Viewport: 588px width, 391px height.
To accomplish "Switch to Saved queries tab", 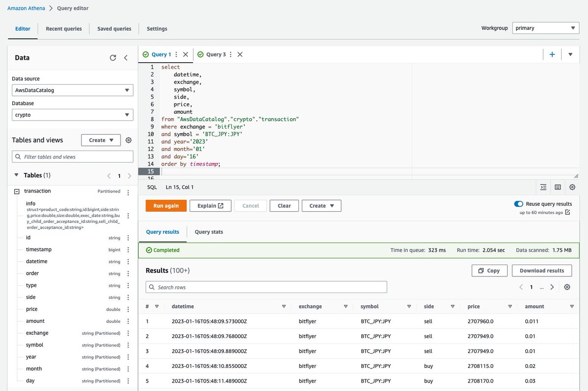I will click(114, 29).
